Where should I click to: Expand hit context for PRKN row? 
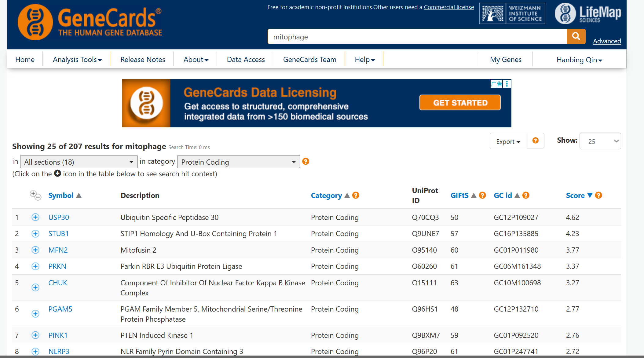pyautogui.click(x=35, y=266)
